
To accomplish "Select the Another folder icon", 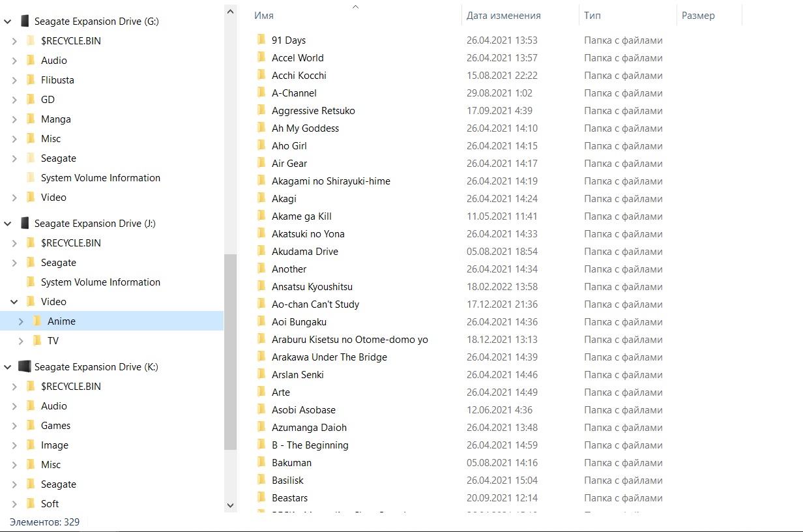I will pyautogui.click(x=261, y=269).
